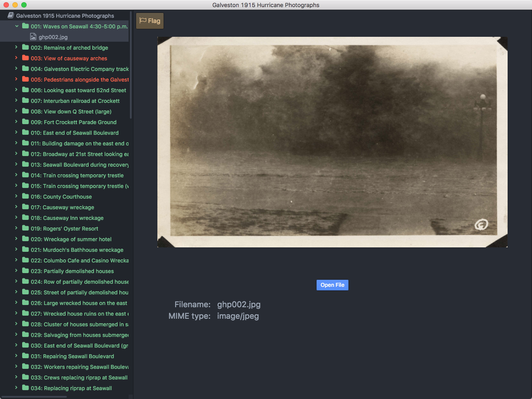Select the Galveston 1915 Hurricane Photographs root item
This screenshot has width=532, height=399.
pyautogui.click(x=65, y=16)
